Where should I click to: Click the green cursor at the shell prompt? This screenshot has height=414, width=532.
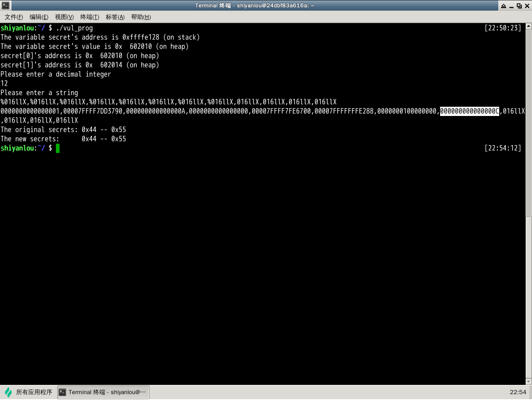[x=58, y=148]
